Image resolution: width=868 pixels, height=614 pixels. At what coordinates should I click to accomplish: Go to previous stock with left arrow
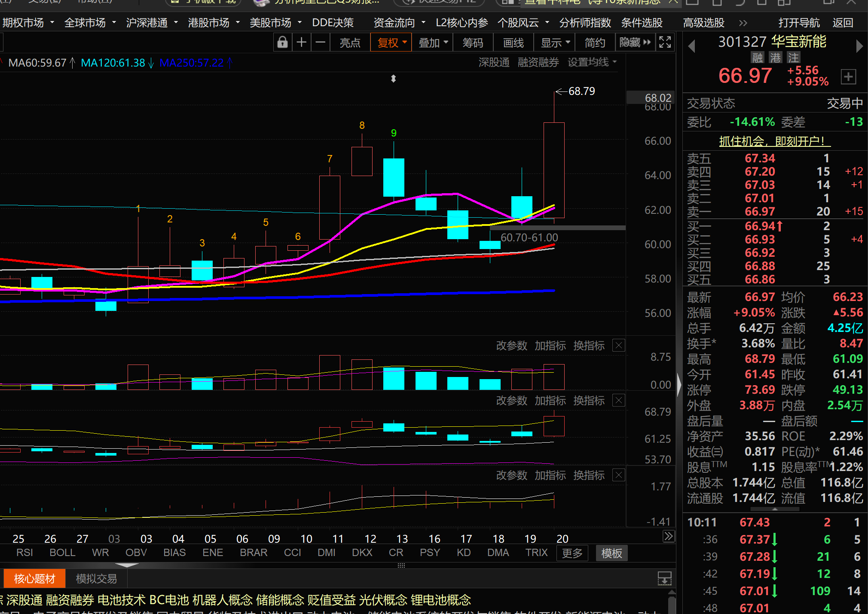pyautogui.click(x=691, y=46)
